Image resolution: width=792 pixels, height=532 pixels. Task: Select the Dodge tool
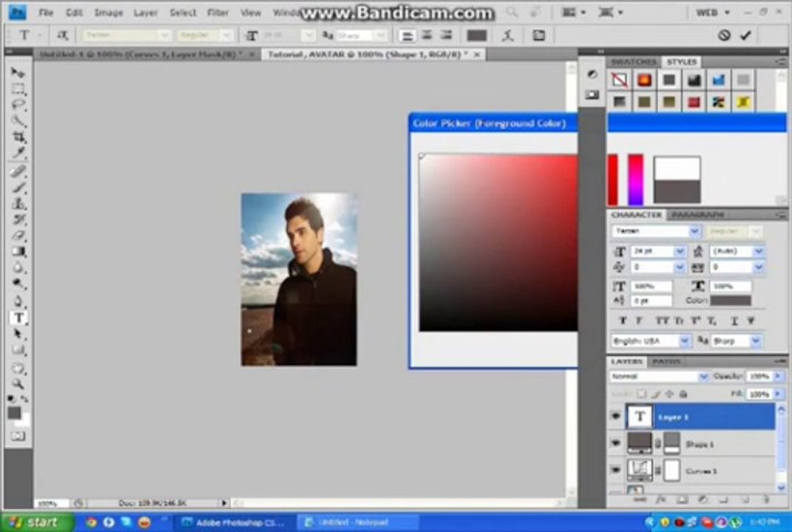coord(18,284)
